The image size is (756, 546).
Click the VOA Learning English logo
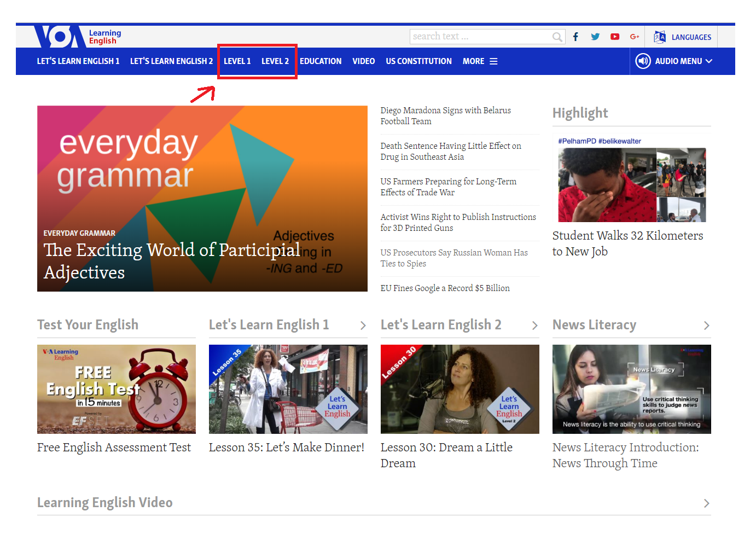pos(78,37)
